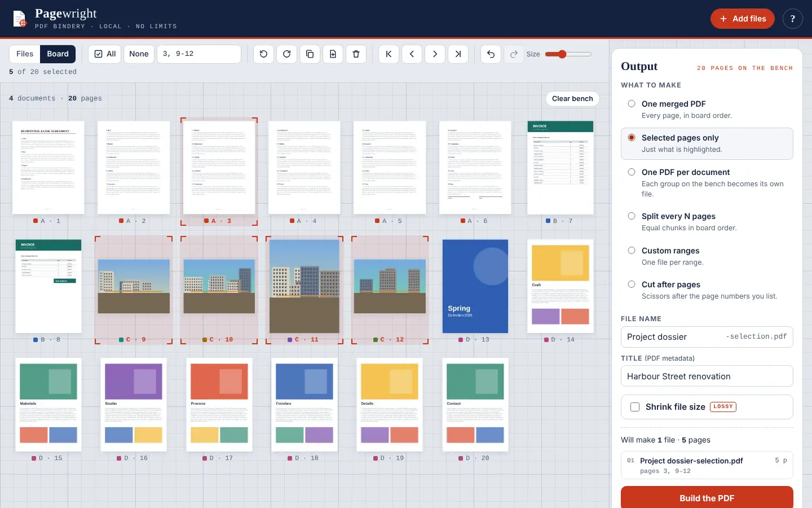Screen dimensions: 812x508
Task: Clear the bench
Action: point(572,98)
